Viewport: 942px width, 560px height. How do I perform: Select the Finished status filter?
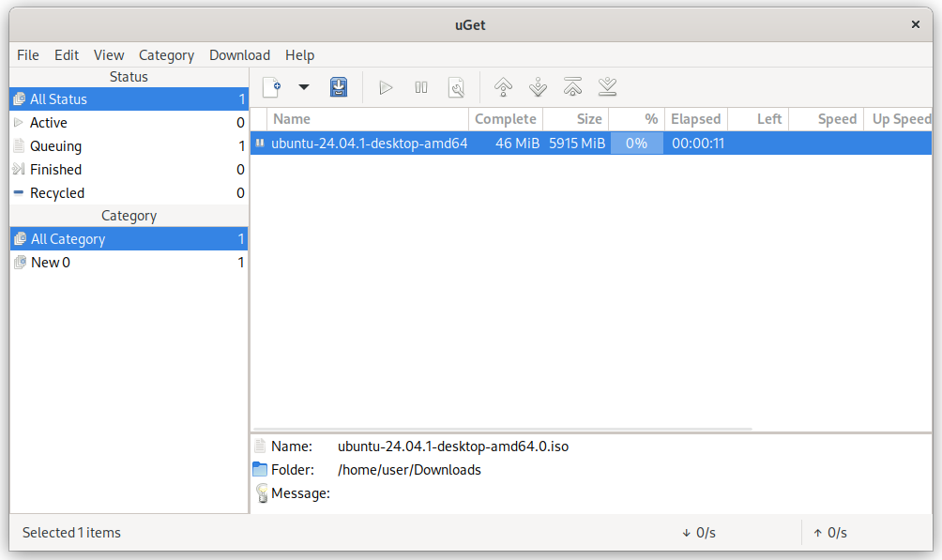click(55, 170)
